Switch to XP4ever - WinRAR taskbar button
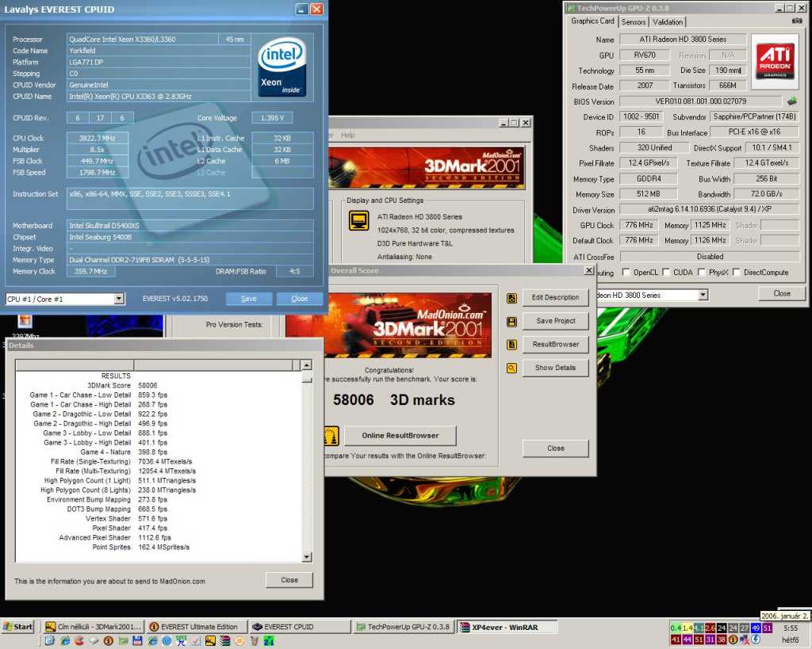 (x=507, y=628)
